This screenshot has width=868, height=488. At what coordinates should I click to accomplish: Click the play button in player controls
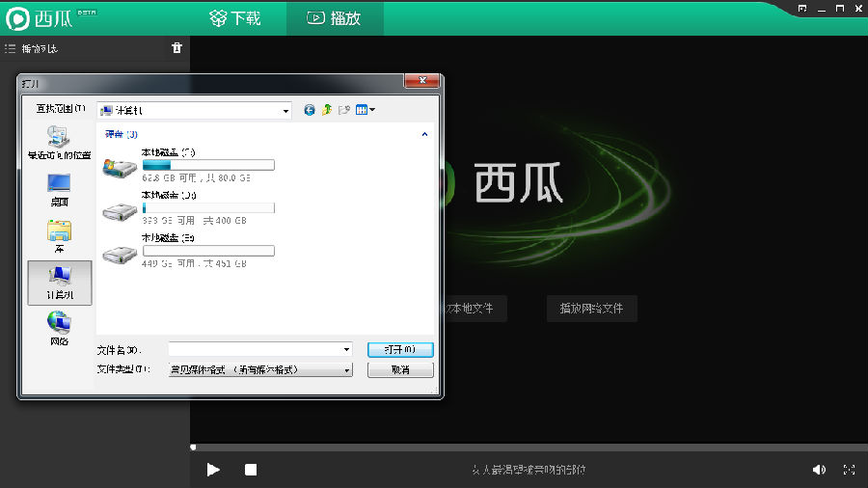click(213, 470)
